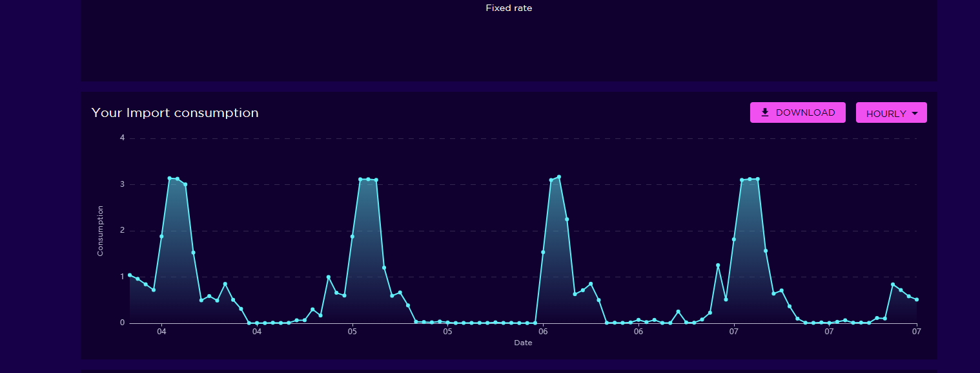Click the last 07 label on the date axis

[916, 332]
